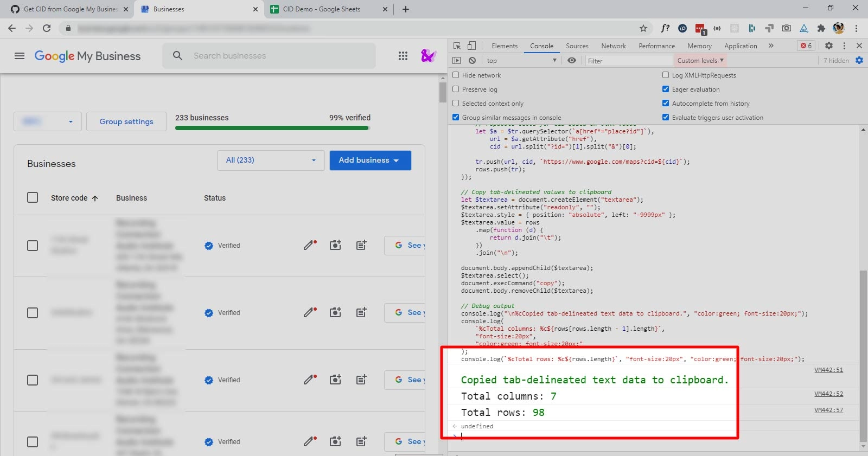Viewport: 868px width, 456px height.
Task: Click the 99% verified progress bar
Action: pyautogui.click(x=272, y=128)
